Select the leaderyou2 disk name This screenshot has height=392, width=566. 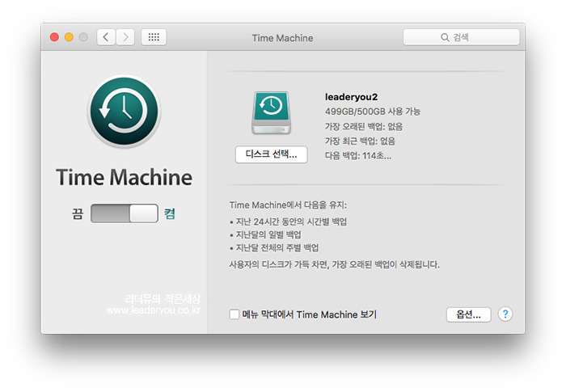coord(351,97)
